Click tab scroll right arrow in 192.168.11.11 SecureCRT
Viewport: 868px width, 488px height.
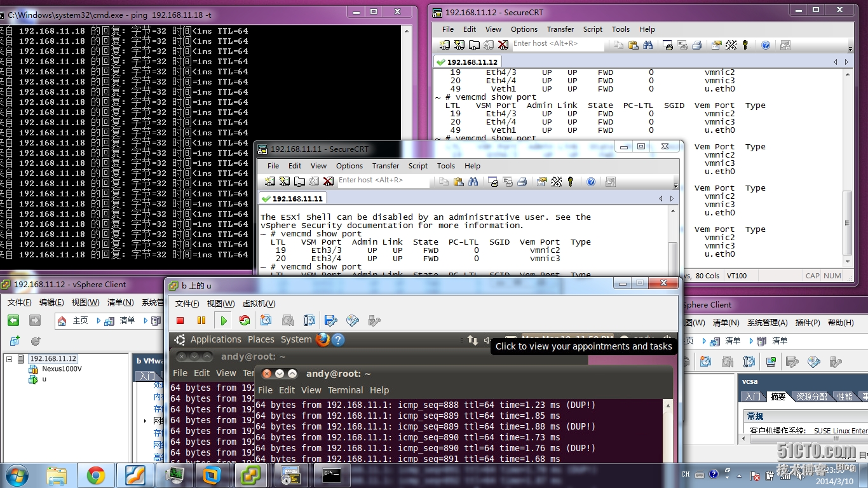coord(672,199)
